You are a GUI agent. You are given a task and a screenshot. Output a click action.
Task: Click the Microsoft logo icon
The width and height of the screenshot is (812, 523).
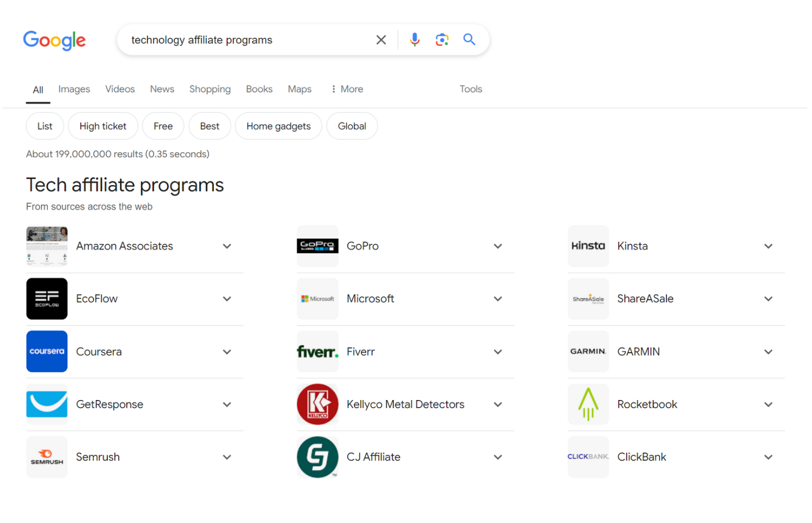click(317, 299)
